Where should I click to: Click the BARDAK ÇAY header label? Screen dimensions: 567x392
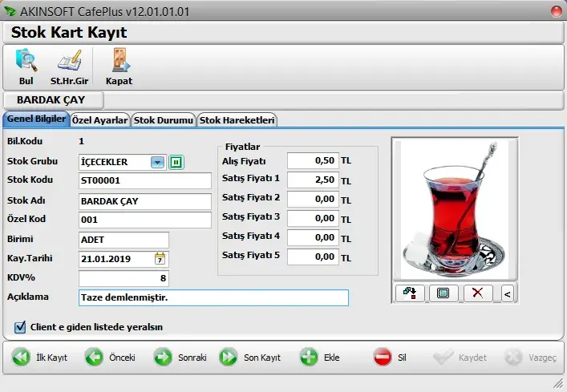pyautogui.click(x=51, y=100)
